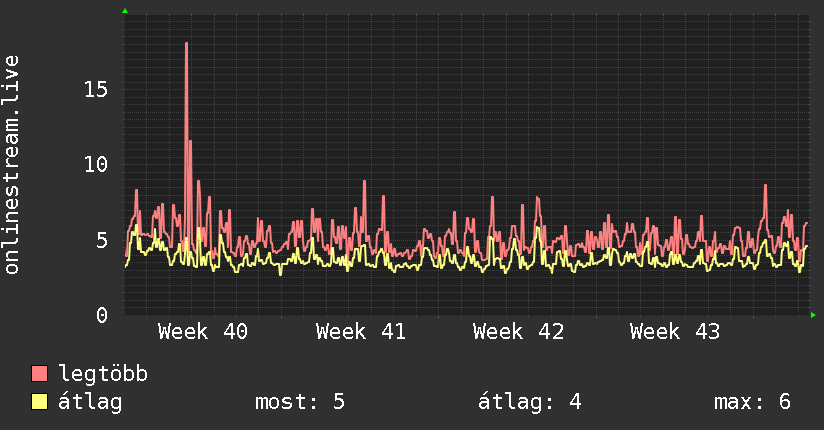Screen dimensions: 824x430
Task: Click the y-axis label '0'
Action: click(x=102, y=315)
